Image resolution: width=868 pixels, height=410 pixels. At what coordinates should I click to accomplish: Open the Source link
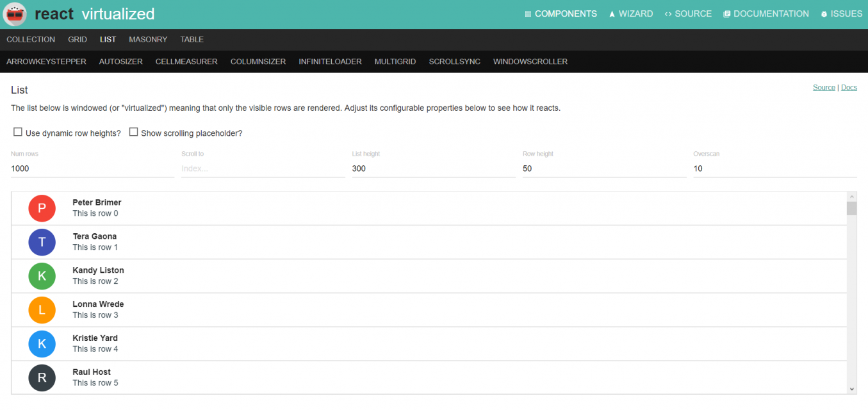824,87
